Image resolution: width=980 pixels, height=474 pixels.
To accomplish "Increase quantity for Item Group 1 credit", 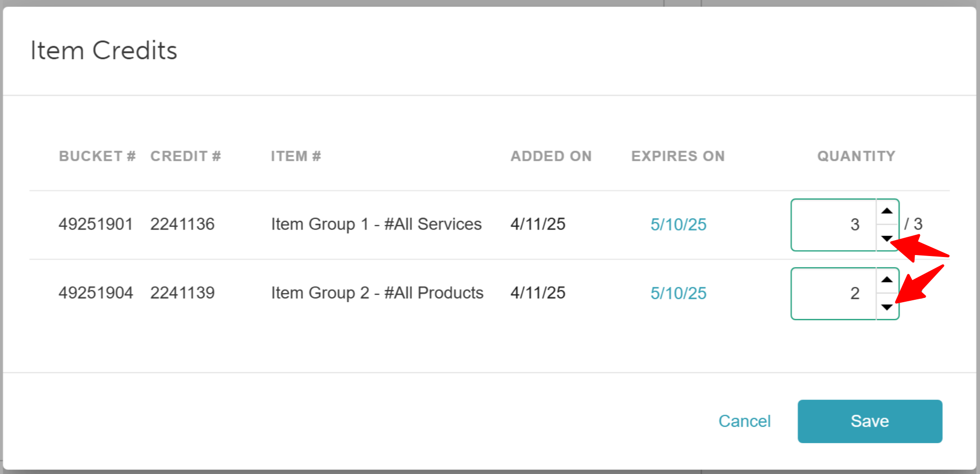I will 887,211.
